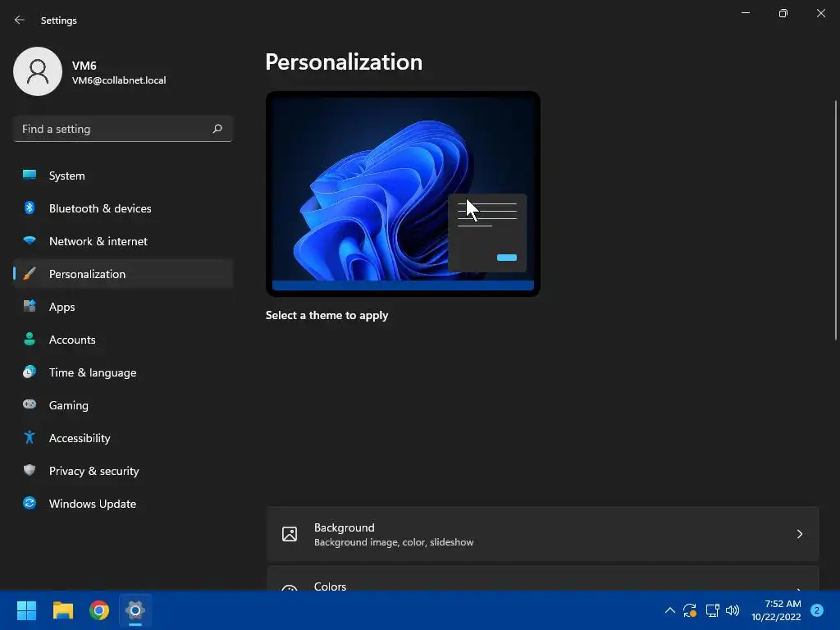Click the Accessibility figure icon
Image resolution: width=840 pixels, height=630 pixels.
(x=30, y=438)
